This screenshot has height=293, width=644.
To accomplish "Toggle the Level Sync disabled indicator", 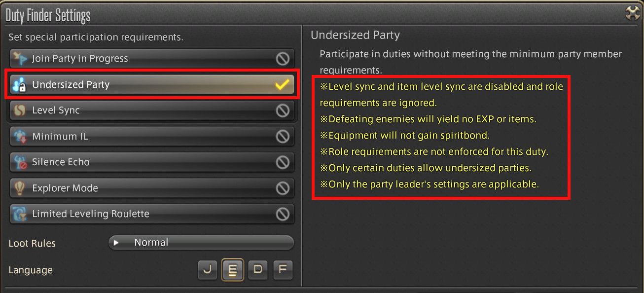I will point(283,110).
